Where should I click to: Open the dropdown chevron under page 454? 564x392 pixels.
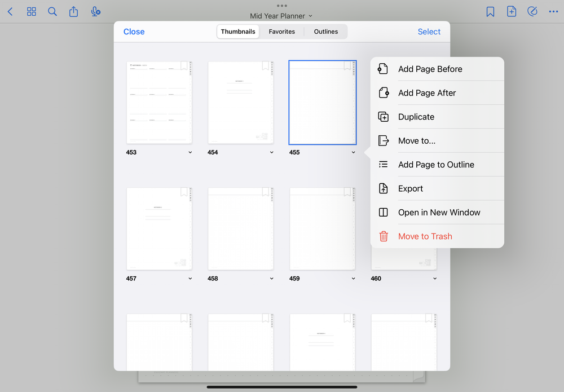click(271, 152)
